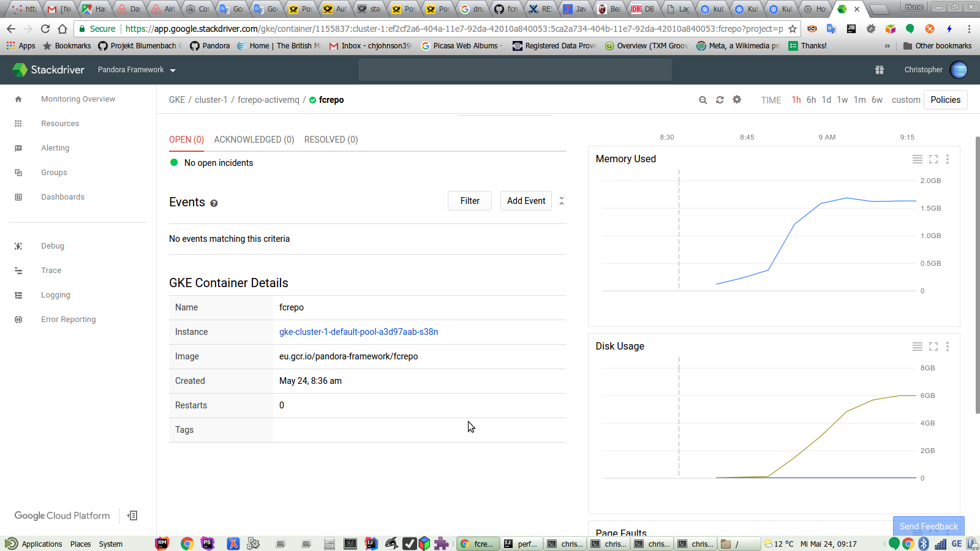Go to cluster-1 in breadcrumb
Image resolution: width=980 pixels, height=551 pixels.
211,100
